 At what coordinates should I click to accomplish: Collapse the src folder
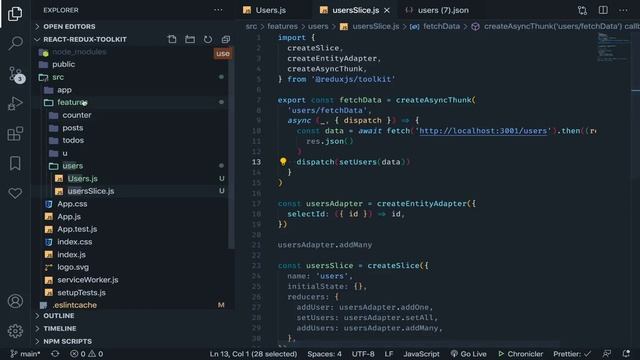[x=58, y=77]
